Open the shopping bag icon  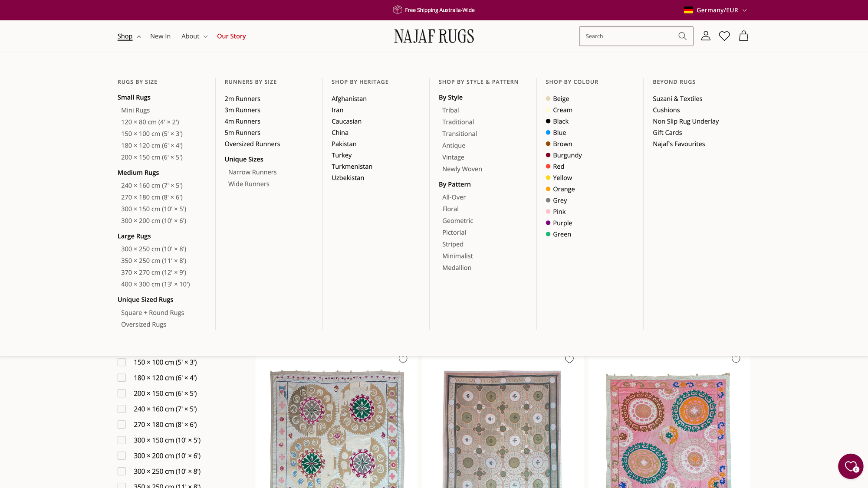[x=743, y=36]
